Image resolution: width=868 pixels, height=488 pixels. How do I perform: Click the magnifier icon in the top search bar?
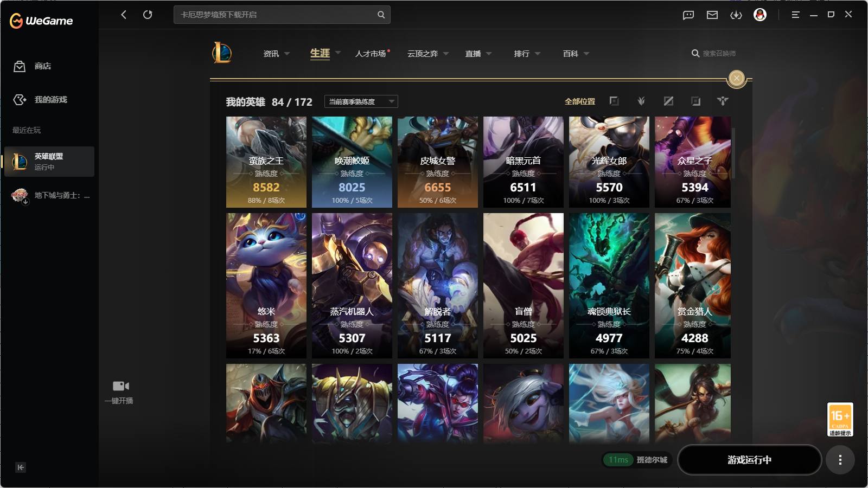coord(381,15)
